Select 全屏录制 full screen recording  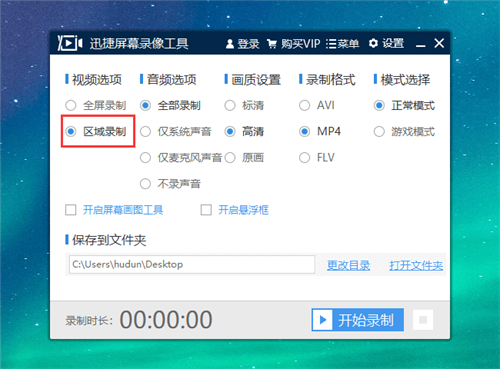coord(96,106)
